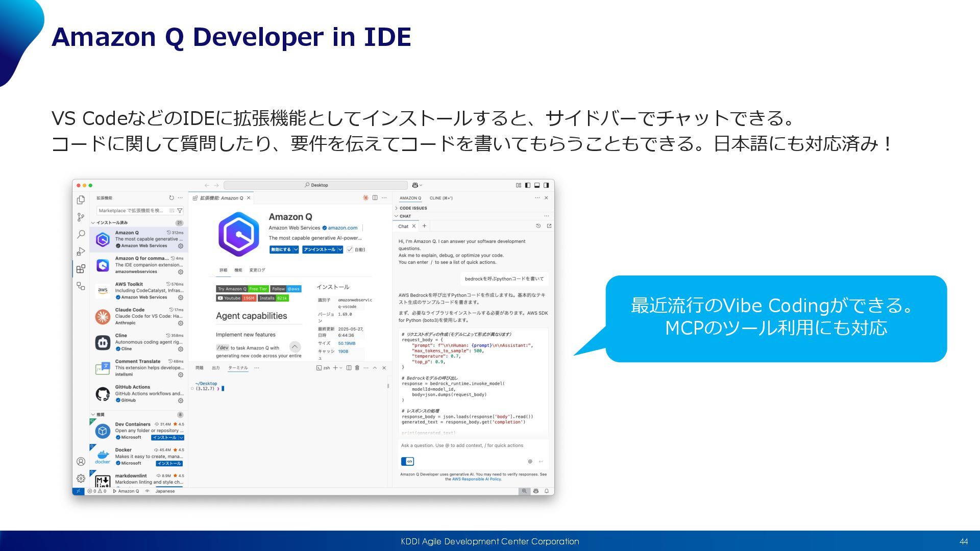Switch to the Changelog tab on extension page
The height and width of the screenshot is (551, 980).
(257, 270)
